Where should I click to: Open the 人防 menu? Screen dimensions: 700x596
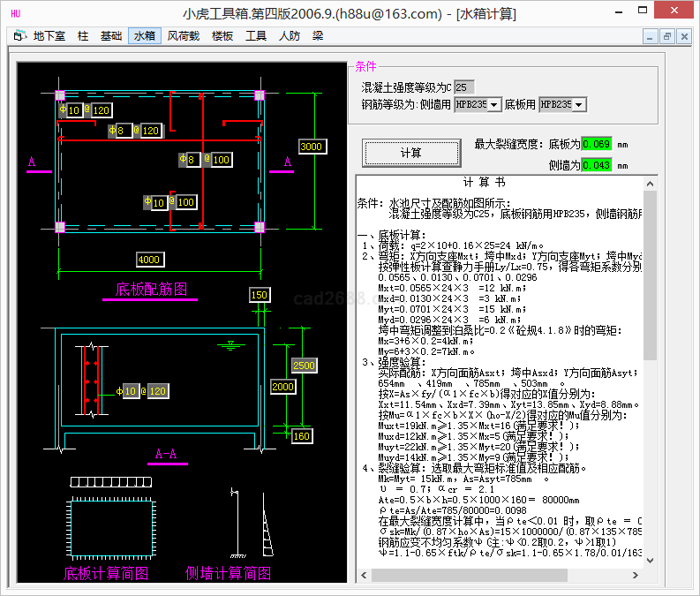pyautogui.click(x=289, y=36)
